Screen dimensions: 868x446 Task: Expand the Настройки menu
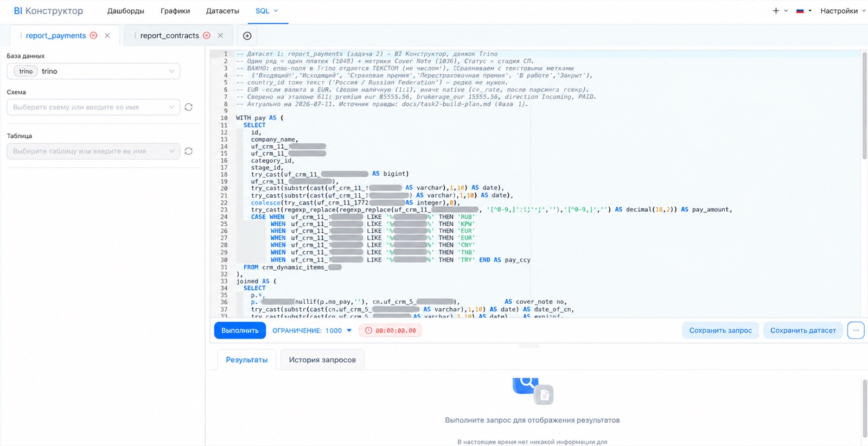843,11
